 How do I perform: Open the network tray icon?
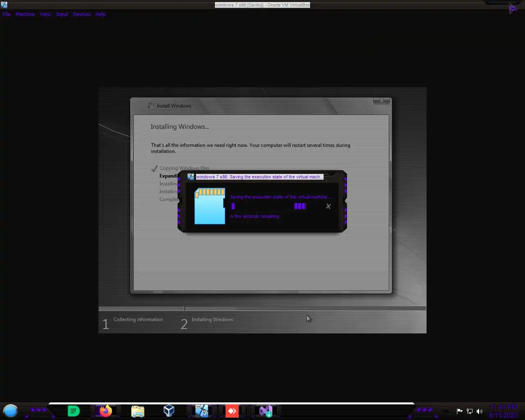[x=470, y=411]
